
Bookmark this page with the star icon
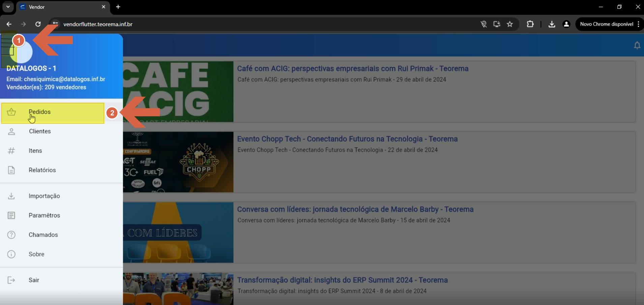click(x=510, y=24)
